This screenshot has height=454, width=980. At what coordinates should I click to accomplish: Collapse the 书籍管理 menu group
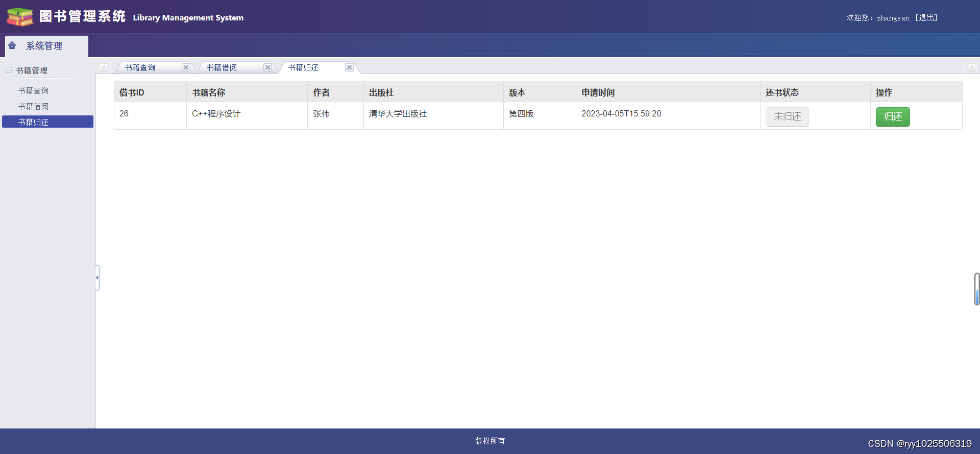click(x=9, y=70)
